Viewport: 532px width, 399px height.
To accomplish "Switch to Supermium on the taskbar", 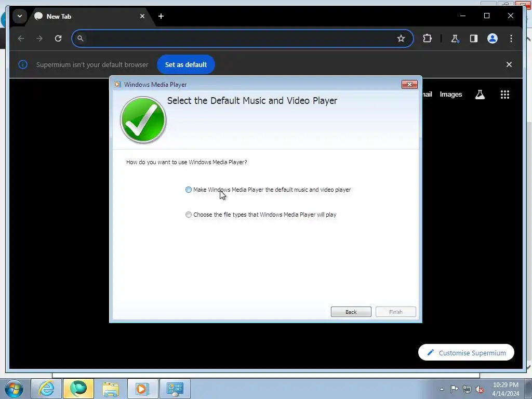I will 78,389.
